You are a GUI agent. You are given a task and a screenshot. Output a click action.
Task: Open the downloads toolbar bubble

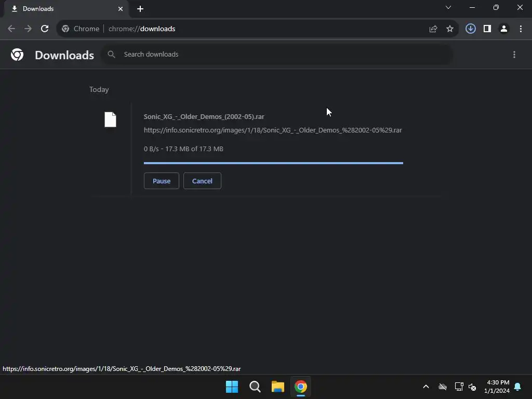point(471,29)
